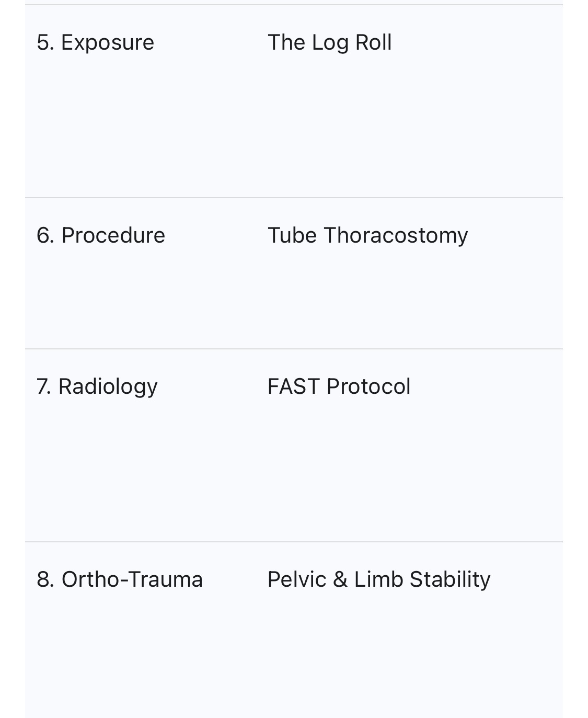Click the word "Roll"
Image resolution: width=588 pixels, height=718 pixels.
373,42
